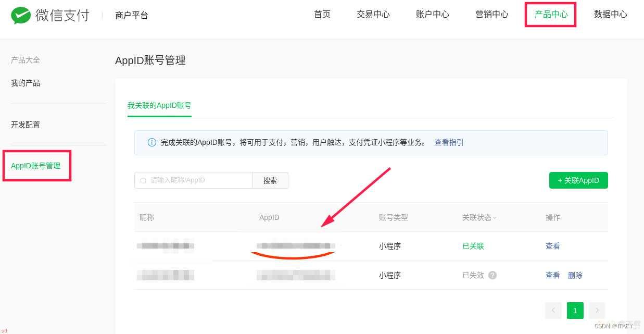Screen dimensions: 644x334
Task: Click the 账号类型 column header
Action: point(394,217)
